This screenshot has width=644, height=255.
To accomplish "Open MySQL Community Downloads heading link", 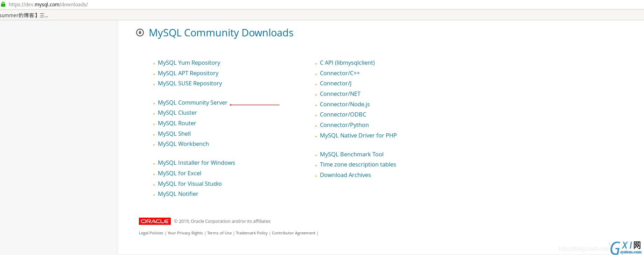I will coord(221,33).
